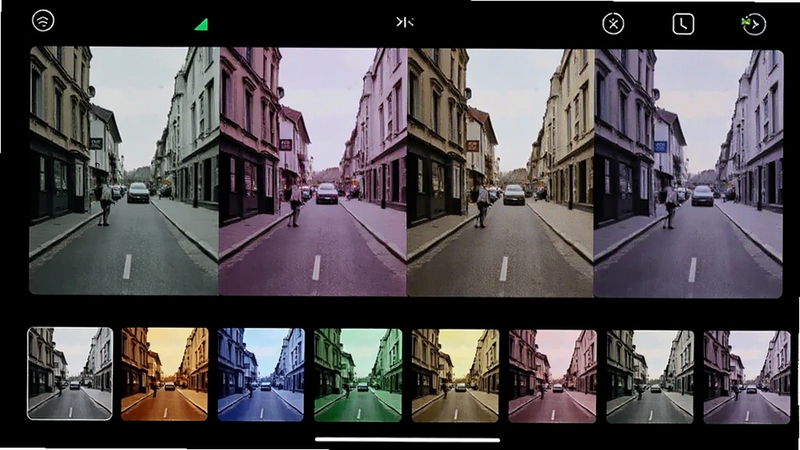Screen dimensions: 800x450
Task: Select the mirror/flip icon at top center
Action: (x=405, y=22)
